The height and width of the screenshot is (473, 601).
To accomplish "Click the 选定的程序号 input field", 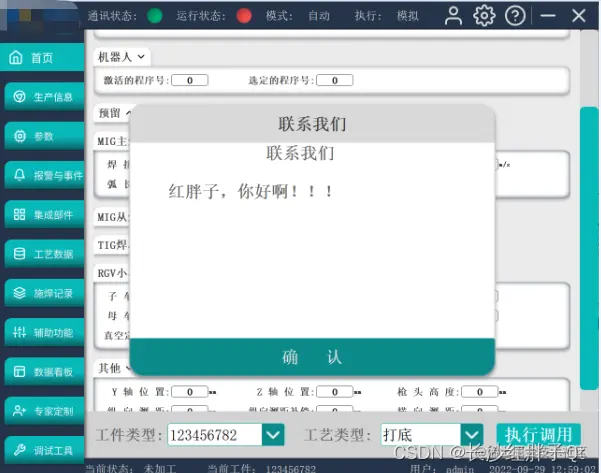I will 335,80.
